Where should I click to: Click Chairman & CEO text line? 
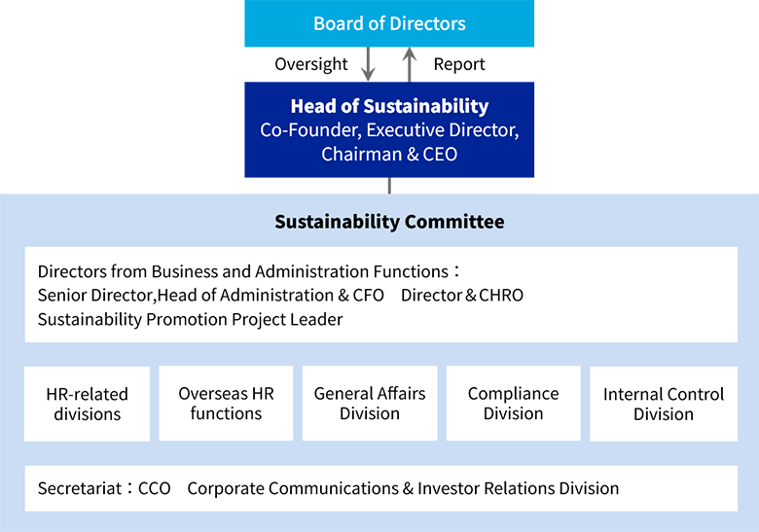389,155
